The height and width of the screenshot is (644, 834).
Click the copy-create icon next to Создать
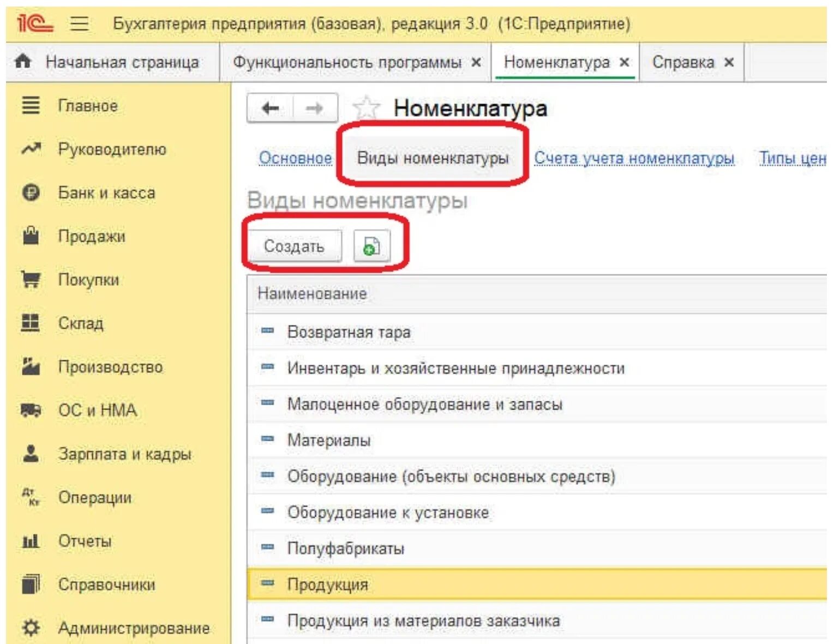point(371,246)
